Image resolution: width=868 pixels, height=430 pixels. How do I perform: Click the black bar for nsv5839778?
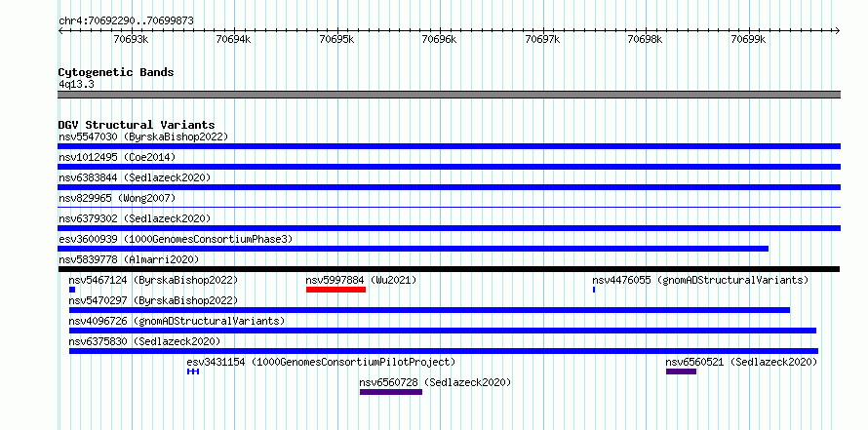(449, 269)
